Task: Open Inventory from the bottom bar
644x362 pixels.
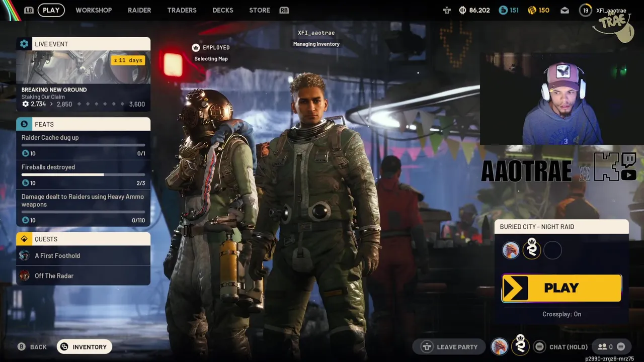Action: click(85, 347)
